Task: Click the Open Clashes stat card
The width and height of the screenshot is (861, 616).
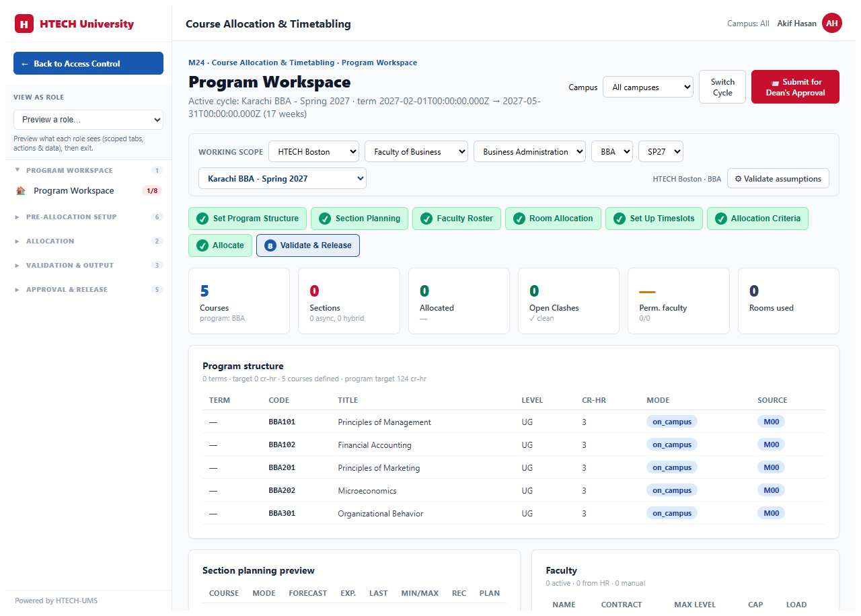Action: tap(568, 301)
